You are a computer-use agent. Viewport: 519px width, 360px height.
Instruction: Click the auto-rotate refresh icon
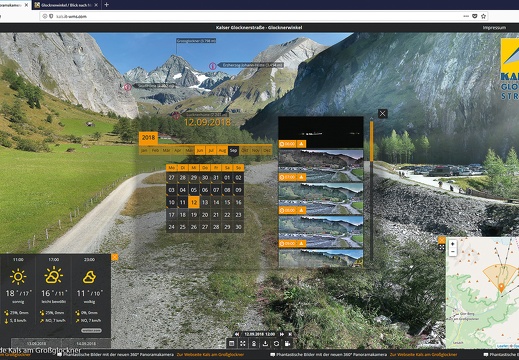pos(276,343)
